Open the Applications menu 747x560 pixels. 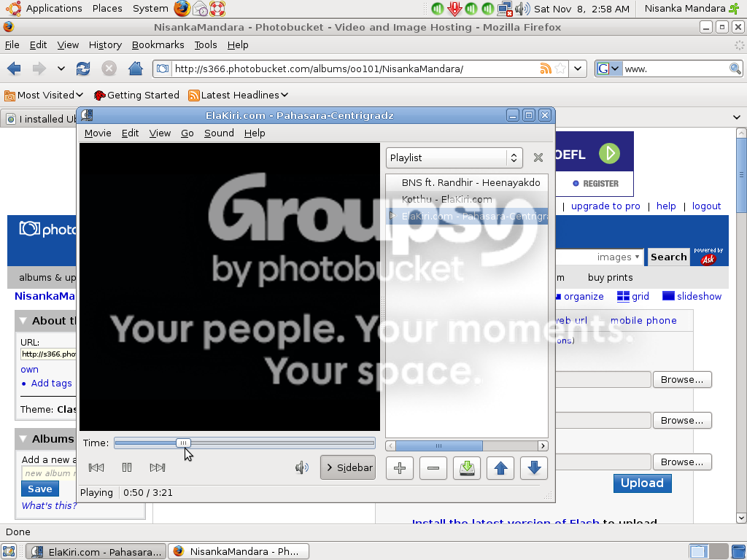(x=54, y=8)
